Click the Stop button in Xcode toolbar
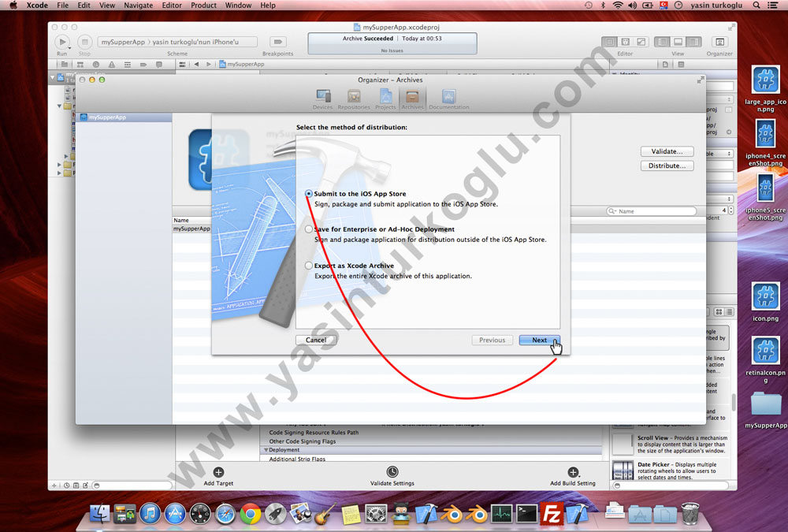 click(x=84, y=42)
